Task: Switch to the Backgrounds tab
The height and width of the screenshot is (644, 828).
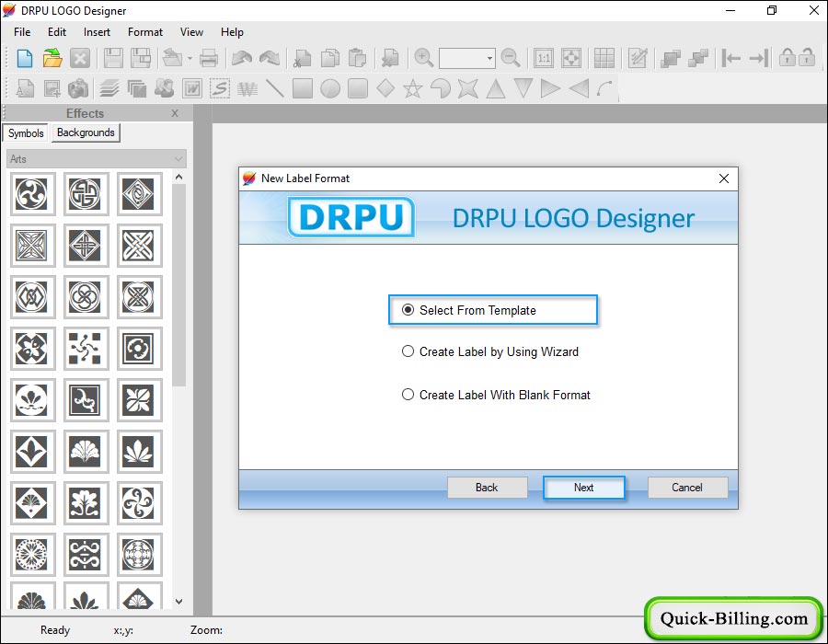Action: [x=86, y=132]
